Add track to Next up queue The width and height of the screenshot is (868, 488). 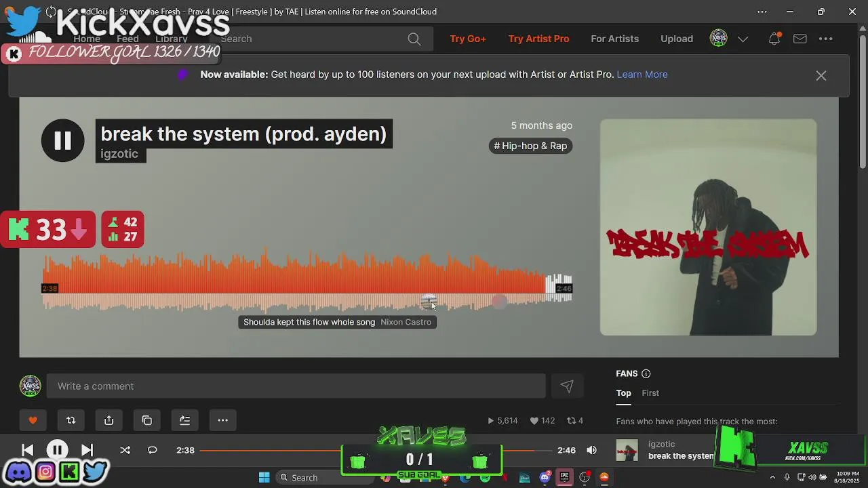click(x=184, y=420)
